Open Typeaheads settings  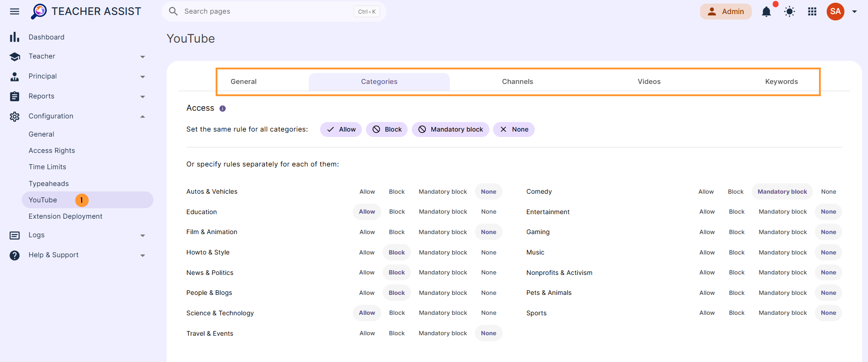(49, 184)
